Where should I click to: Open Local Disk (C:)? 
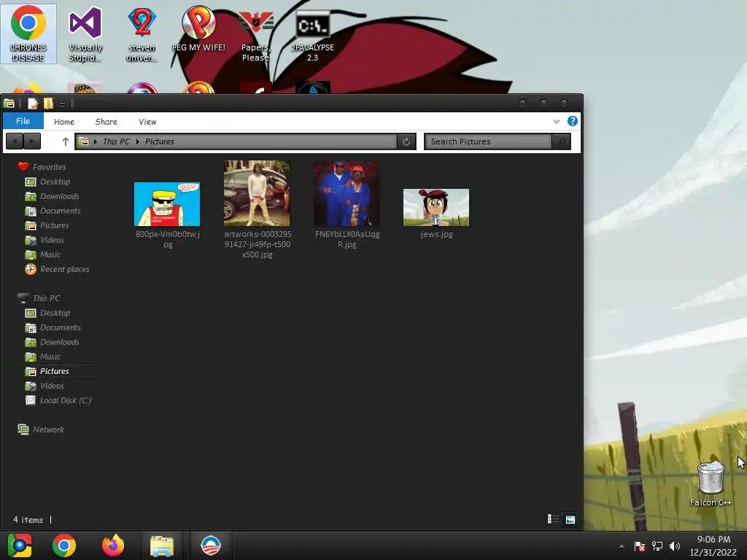coord(65,400)
